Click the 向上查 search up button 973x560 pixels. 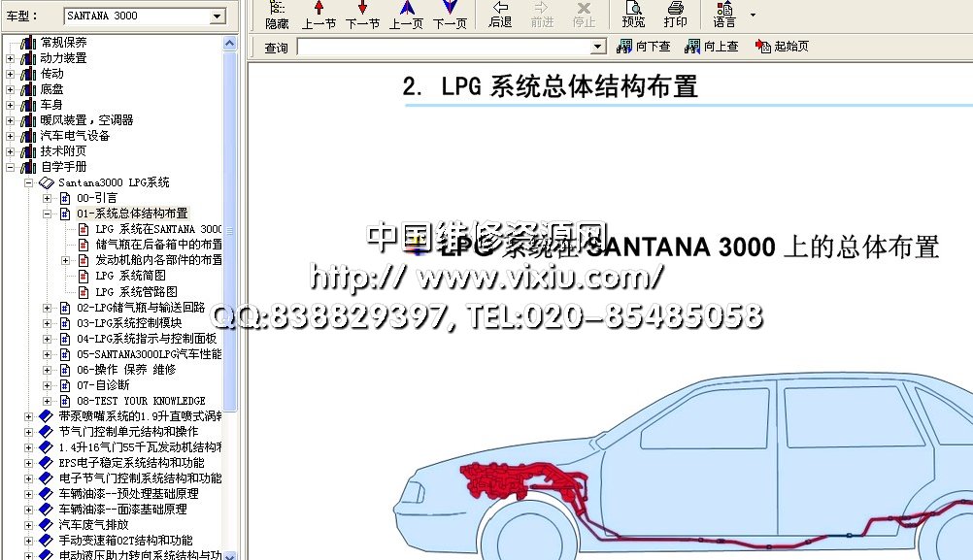click(712, 47)
